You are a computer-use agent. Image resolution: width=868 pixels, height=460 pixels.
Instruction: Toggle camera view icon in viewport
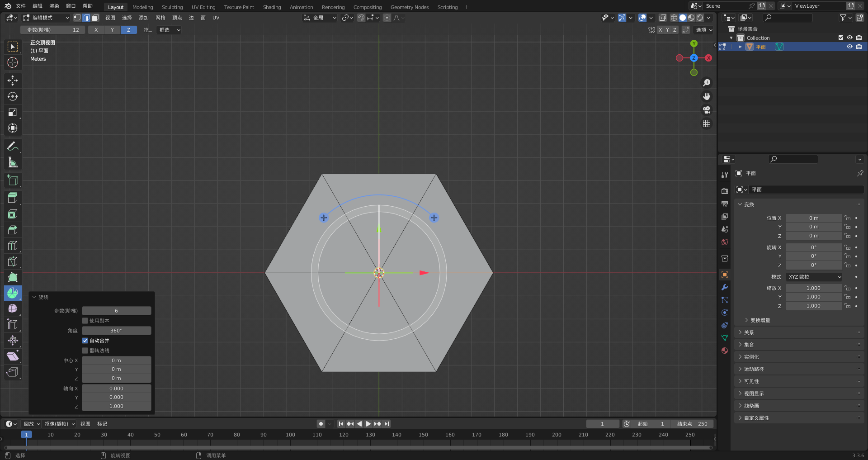[707, 110]
